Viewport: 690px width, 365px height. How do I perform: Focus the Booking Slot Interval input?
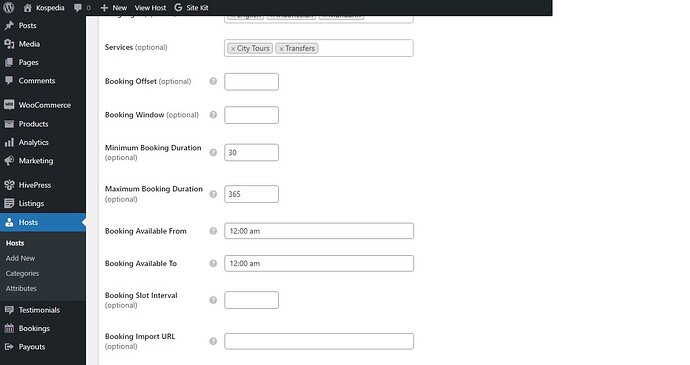click(251, 300)
